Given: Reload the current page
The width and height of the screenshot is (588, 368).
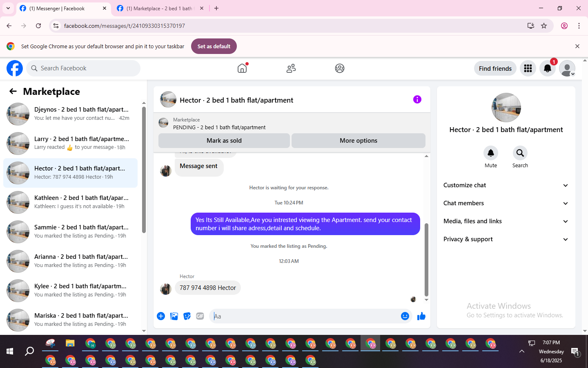Looking at the screenshot, I should [x=38, y=26].
